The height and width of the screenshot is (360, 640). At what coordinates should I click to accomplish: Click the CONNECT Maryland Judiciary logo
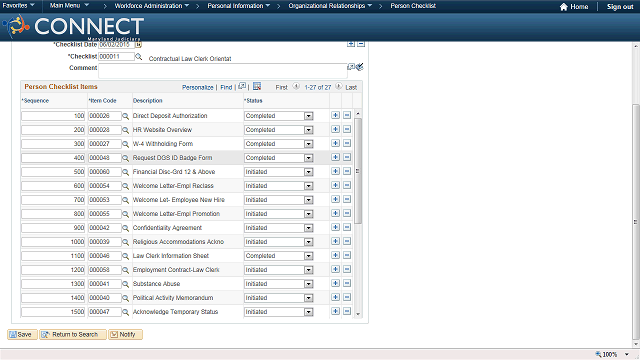(x=73, y=27)
